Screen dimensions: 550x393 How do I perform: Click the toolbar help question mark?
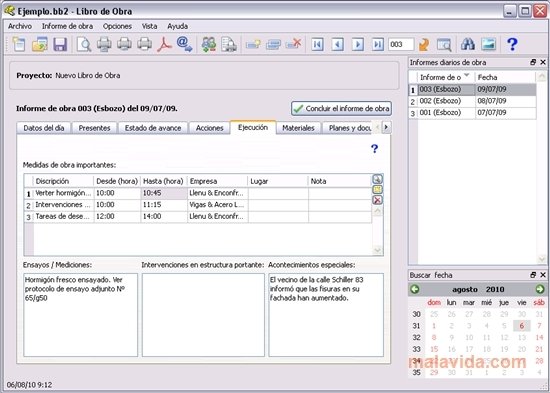[x=512, y=44]
